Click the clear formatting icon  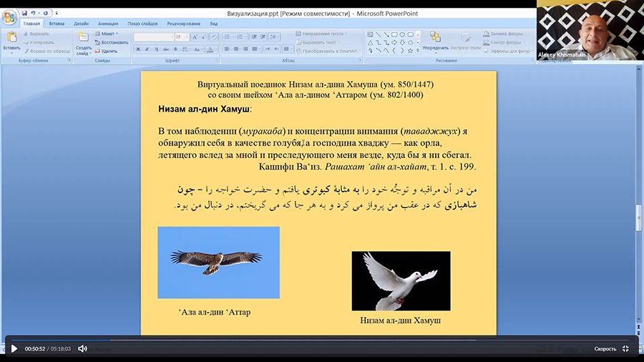point(213,37)
